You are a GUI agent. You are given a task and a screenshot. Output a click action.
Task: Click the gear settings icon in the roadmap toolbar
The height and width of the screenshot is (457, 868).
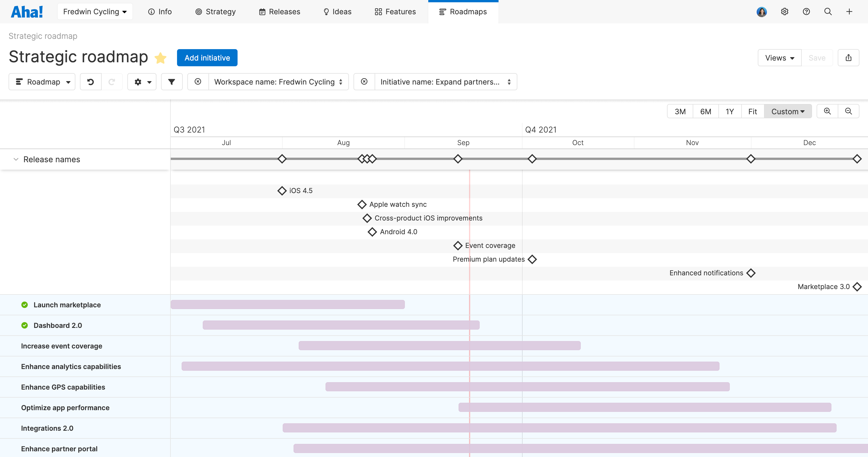click(x=139, y=82)
